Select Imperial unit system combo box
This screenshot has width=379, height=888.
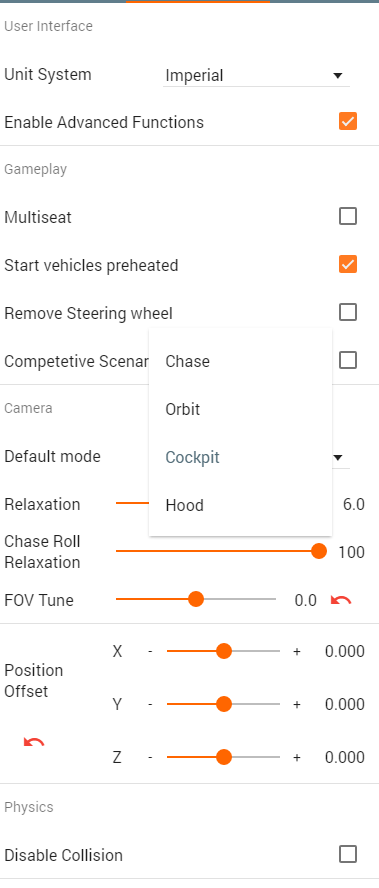pos(256,75)
